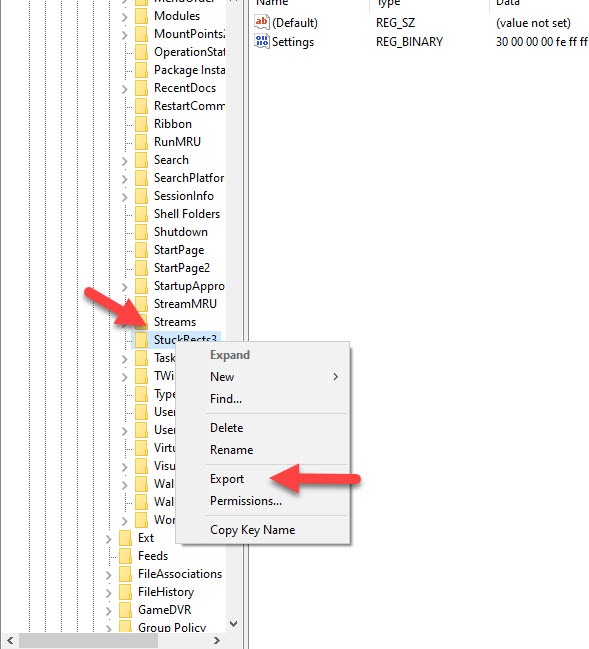The height and width of the screenshot is (649, 589).
Task: Expand the Search key chevron
Action: tap(125, 161)
